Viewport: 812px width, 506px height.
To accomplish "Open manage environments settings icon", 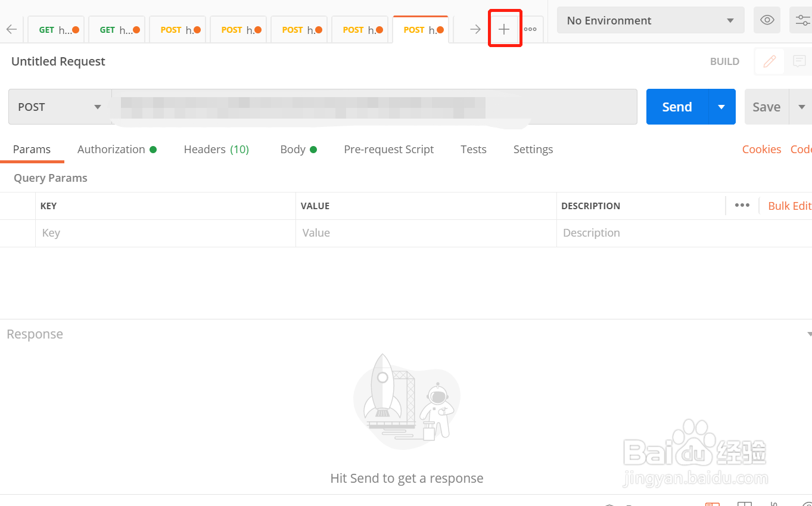I will tap(802, 20).
